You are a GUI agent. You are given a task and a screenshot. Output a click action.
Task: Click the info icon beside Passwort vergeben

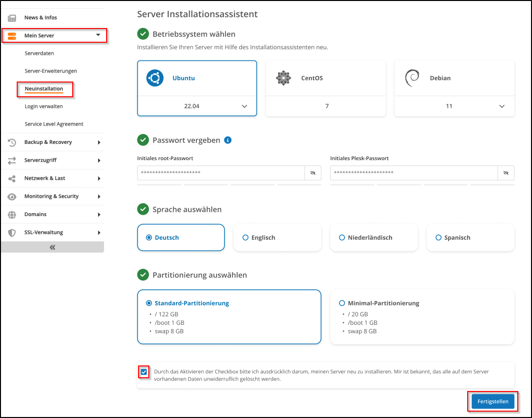pyautogui.click(x=227, y=140)
